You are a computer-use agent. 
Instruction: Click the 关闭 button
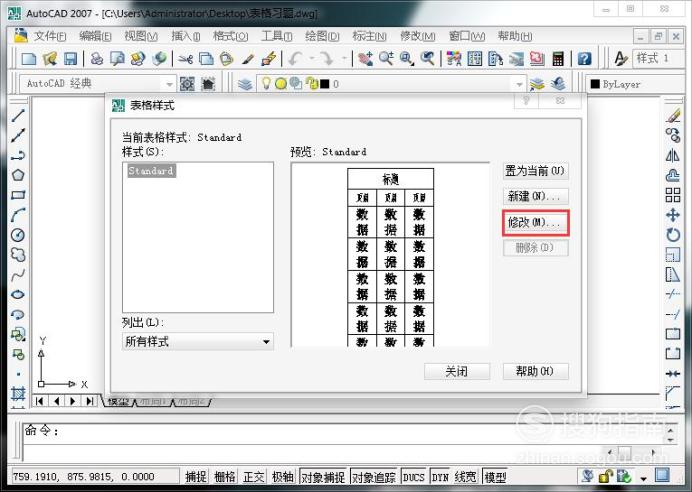456,371
